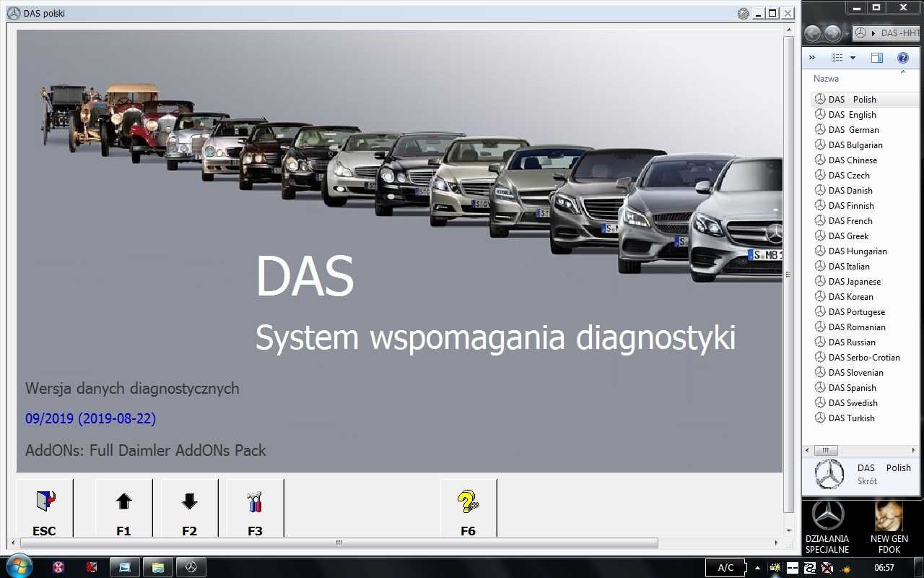Open DZIAŁANIA SPECJALNE desktop shortcut
This screenshot has width=924, height=578.
pos(827,526)
